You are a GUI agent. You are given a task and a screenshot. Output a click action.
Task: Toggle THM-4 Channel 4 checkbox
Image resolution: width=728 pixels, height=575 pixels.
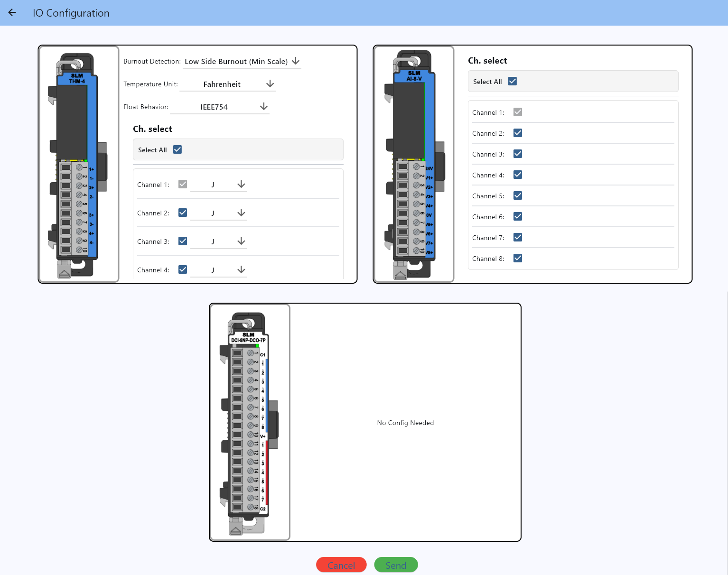(x=183, y=269)
